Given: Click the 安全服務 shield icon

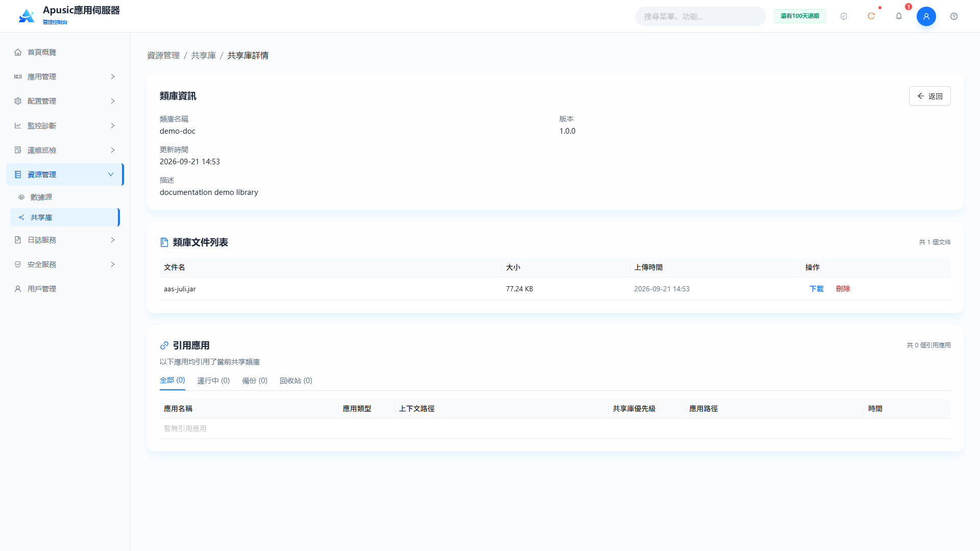Looking at the screenshot, I should tap(18, 264).
